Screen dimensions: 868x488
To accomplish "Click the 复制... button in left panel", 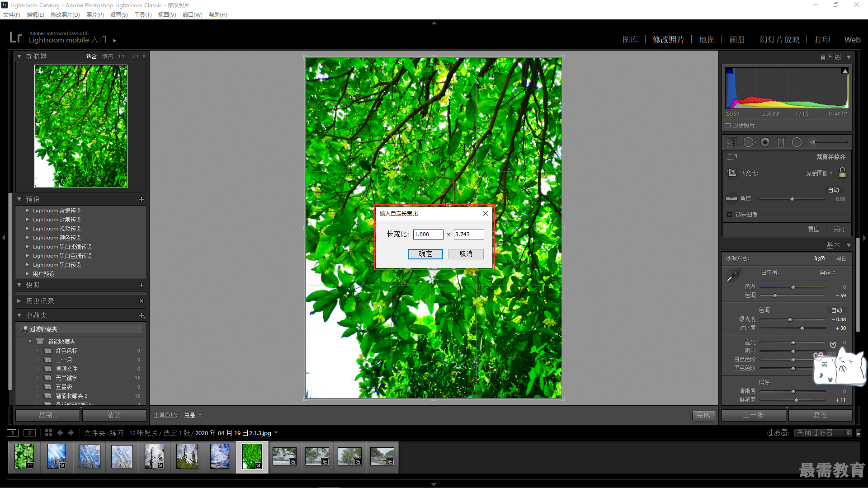I will (48, 415).
